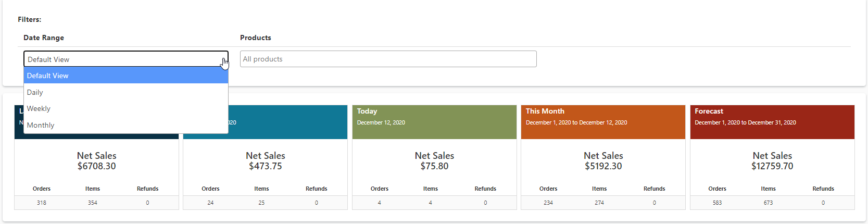
Task: Click the Products filter label
Action: 255,38
